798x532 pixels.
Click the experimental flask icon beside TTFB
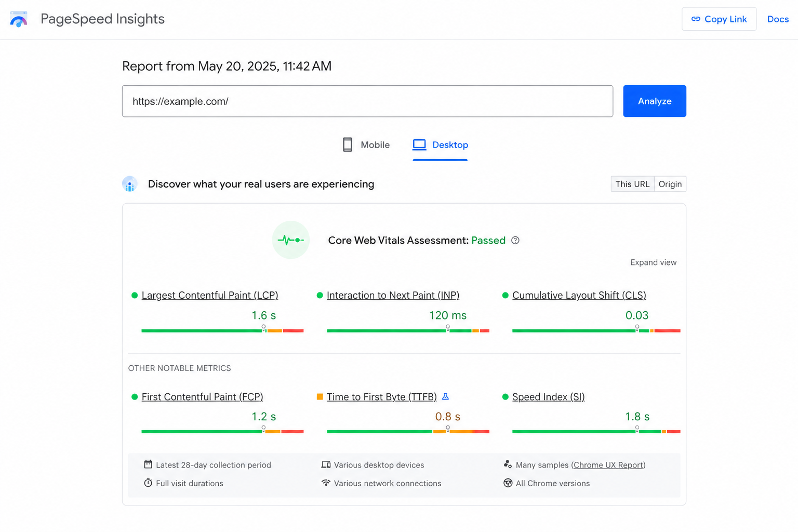point(445,396)
